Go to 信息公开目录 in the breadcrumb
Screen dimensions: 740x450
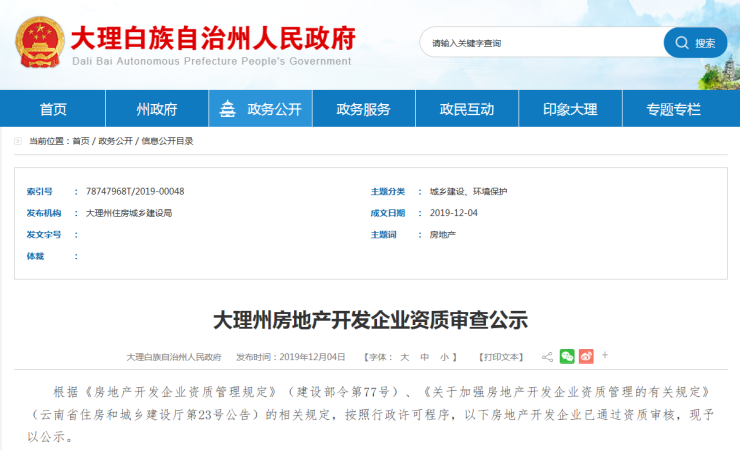[168, 141]
